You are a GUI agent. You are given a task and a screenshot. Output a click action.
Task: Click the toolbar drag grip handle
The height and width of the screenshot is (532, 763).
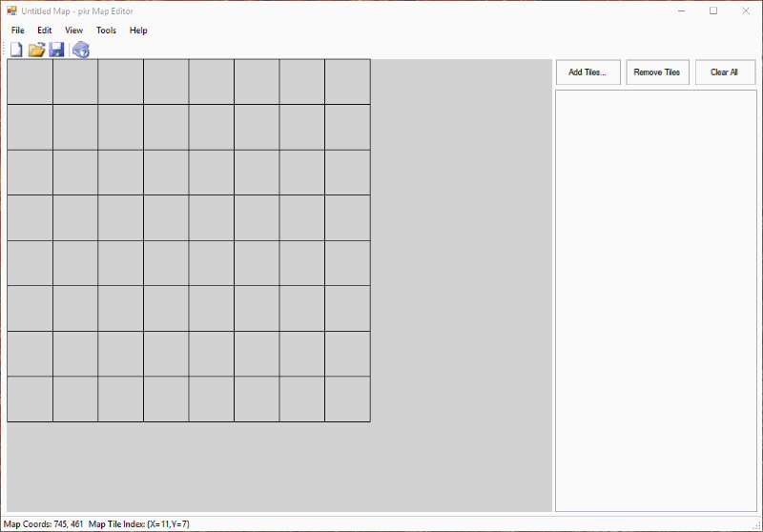[4, 50]
